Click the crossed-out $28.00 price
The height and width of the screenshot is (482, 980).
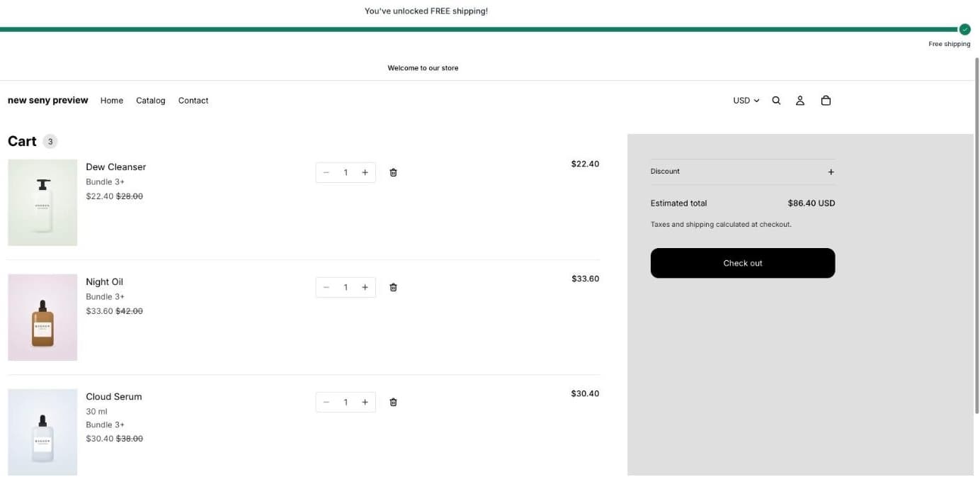(130, 196)
